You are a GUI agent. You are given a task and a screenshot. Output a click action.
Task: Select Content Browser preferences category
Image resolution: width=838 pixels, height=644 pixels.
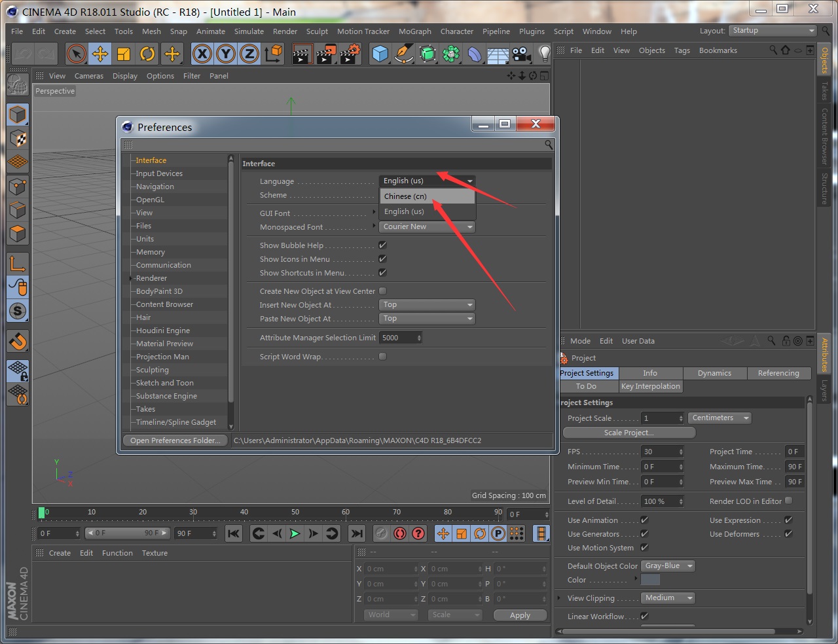pos(164,304)
